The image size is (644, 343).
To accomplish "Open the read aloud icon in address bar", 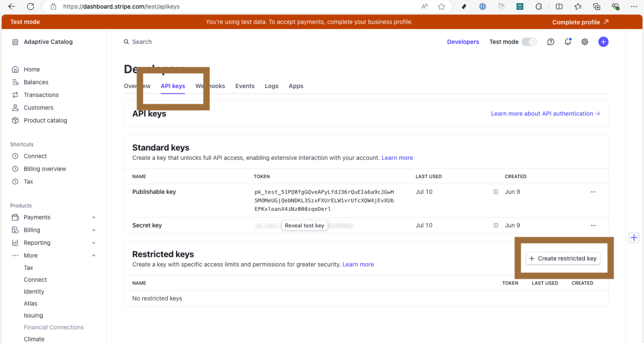I will [424, 6].
